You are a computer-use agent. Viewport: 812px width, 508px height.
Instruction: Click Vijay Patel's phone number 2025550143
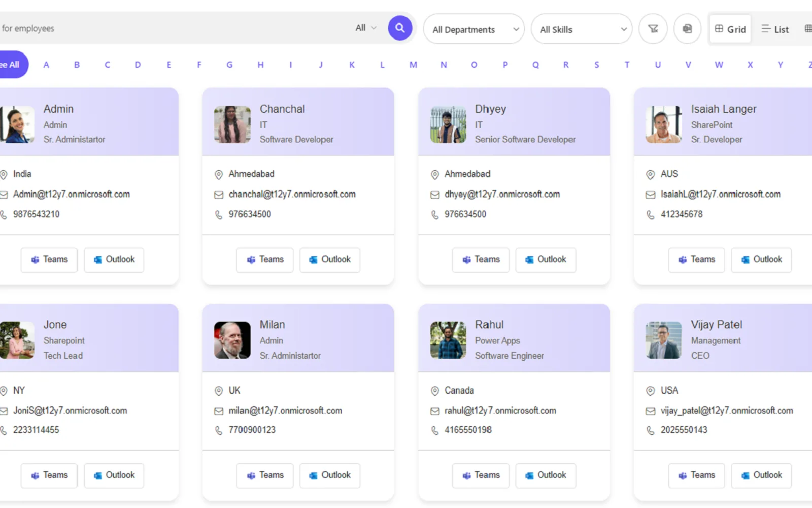coord(684,430)
